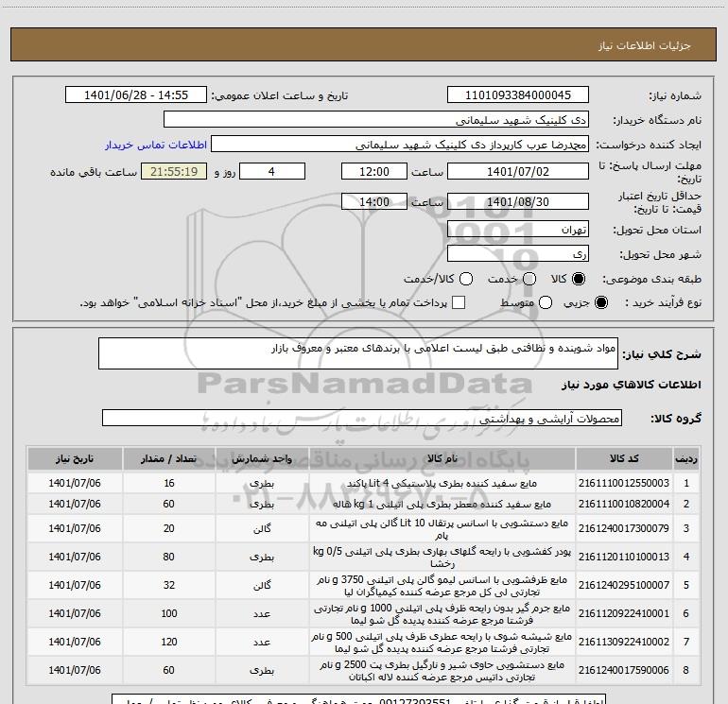
Task: Click product code 2161240017300079
Action: tap(624, 528)
